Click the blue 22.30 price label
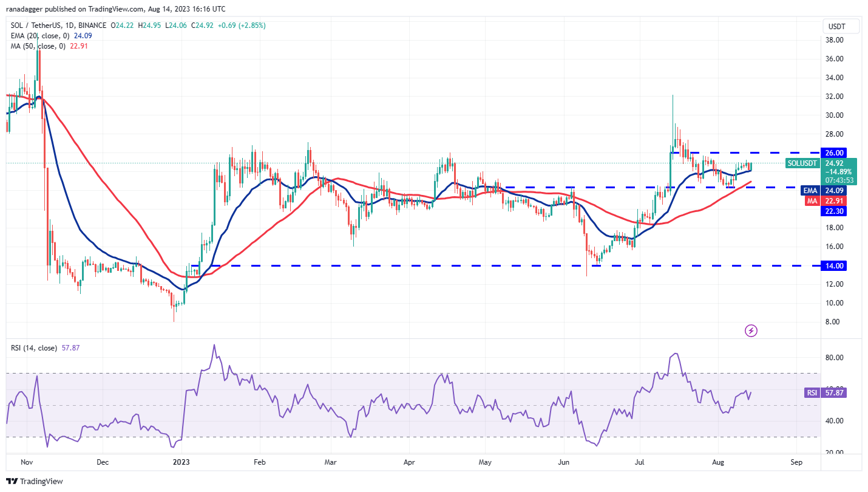 pos(834,211)
